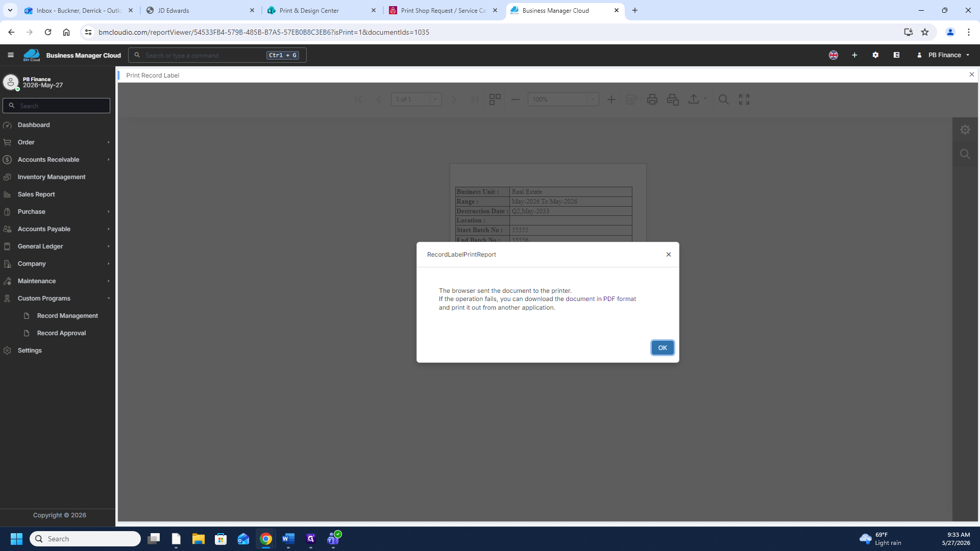
Task: Zoom out the report
Action: click(516, 99)
